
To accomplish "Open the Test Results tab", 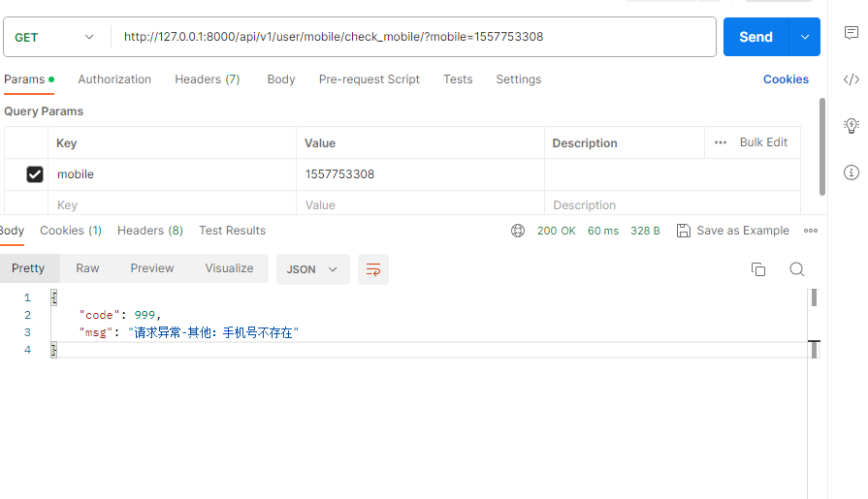I will point(233,231).
